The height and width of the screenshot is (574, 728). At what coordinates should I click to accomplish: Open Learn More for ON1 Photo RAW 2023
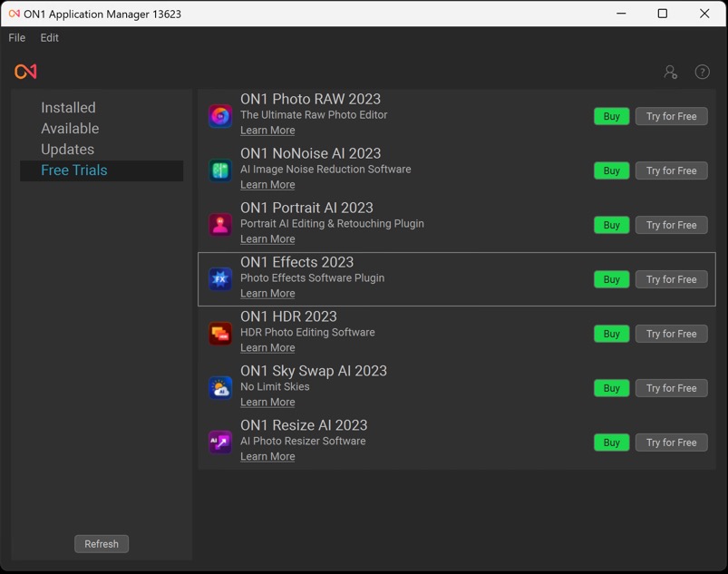267,131
